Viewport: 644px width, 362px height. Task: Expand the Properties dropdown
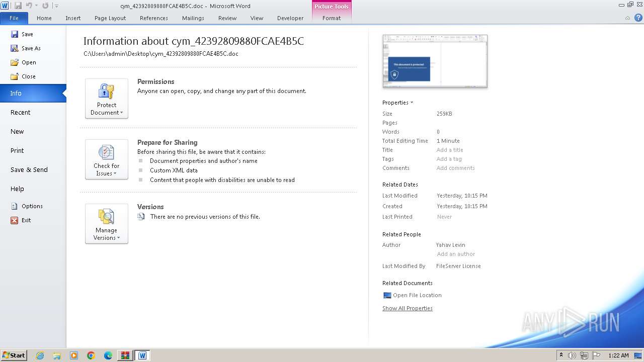[397, 103]
